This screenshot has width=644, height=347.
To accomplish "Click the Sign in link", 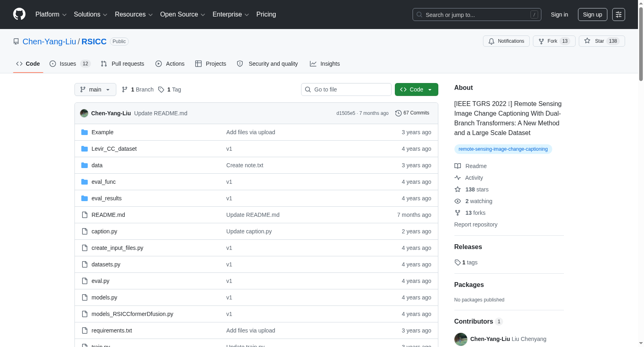I will coord(559,15).
